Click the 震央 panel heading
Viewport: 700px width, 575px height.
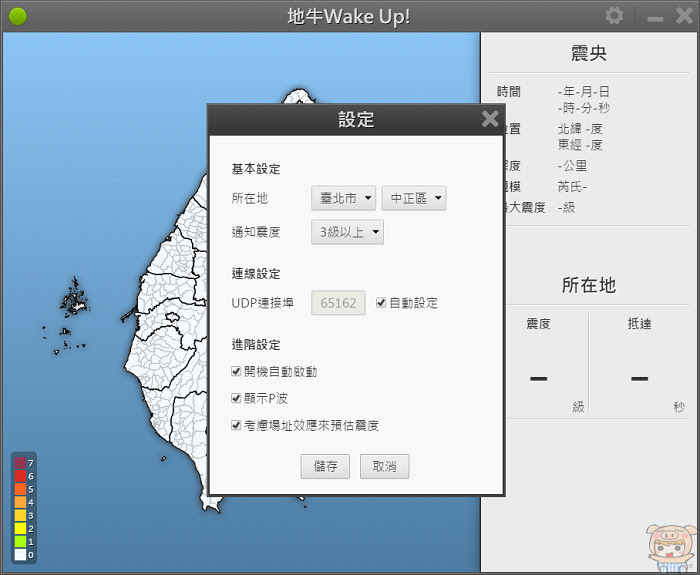[x=589, y=53]
